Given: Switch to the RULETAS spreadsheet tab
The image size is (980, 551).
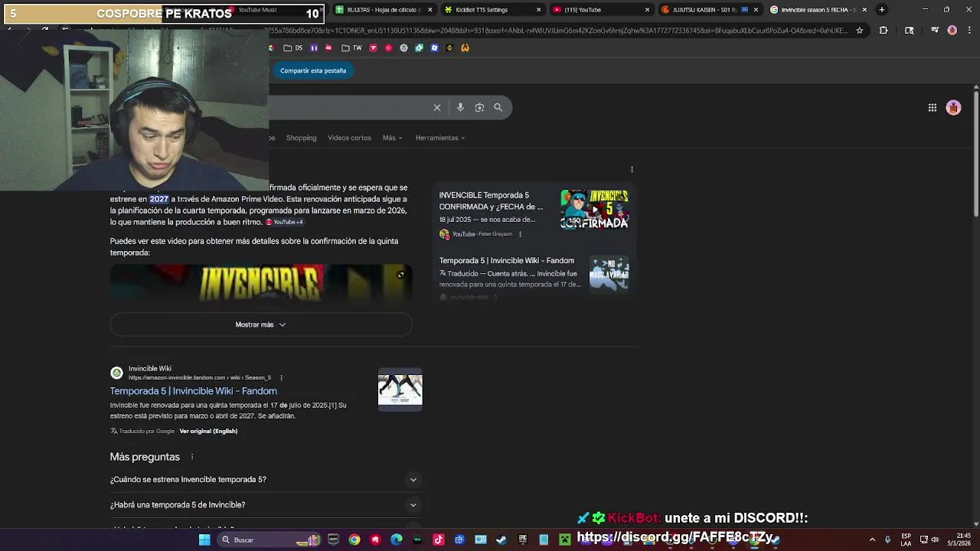Looking at the screenshot, I should point(384,10).
